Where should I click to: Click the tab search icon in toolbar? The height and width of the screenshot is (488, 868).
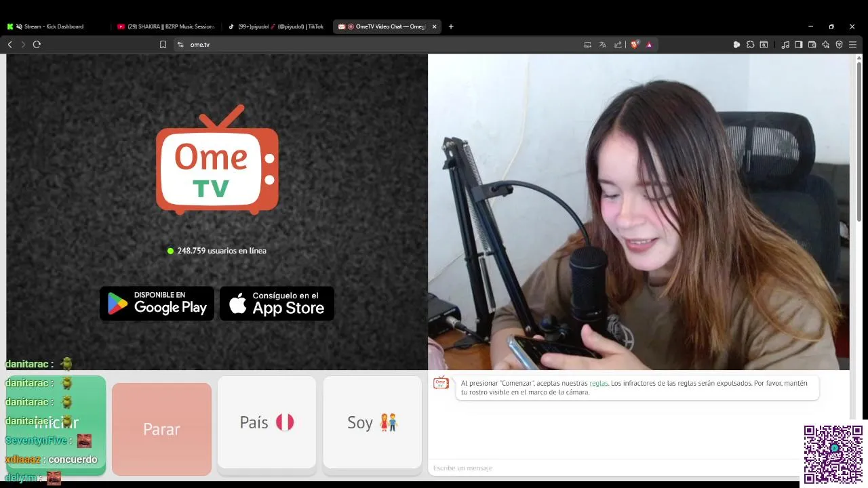point(764,45)
